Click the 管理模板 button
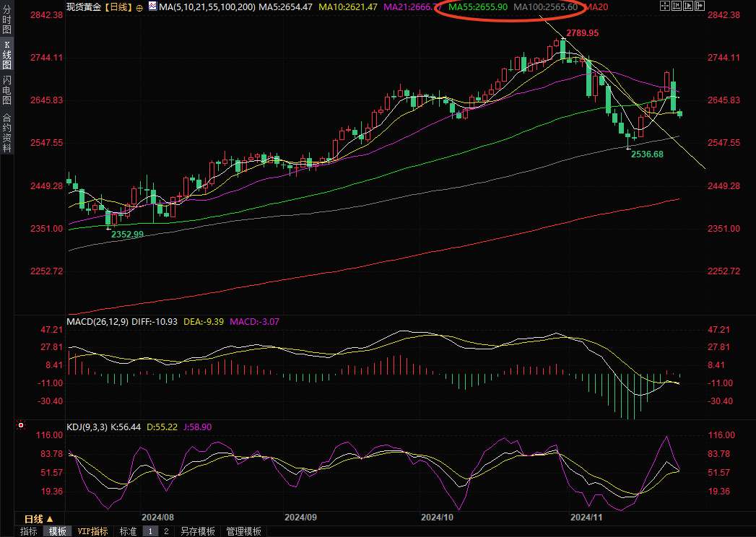This screenshot has width=756, height=537. pyautogui.click(x=243, y=531)
